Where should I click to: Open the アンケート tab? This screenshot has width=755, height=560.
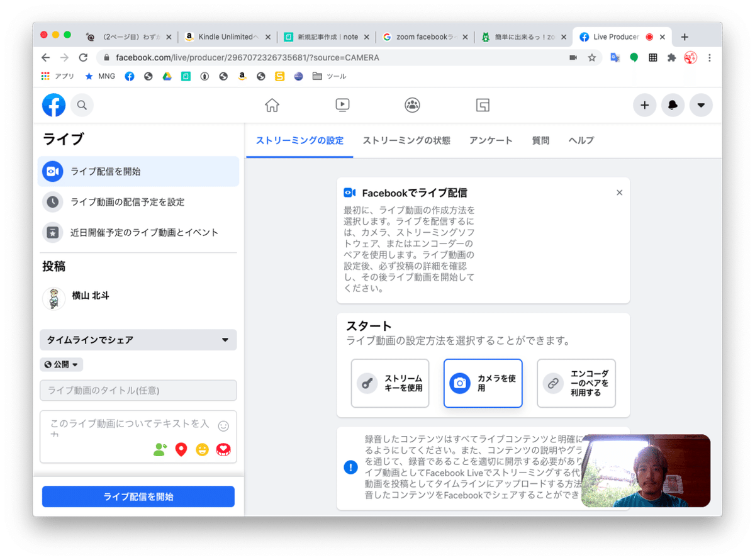(x=491, y=140)
